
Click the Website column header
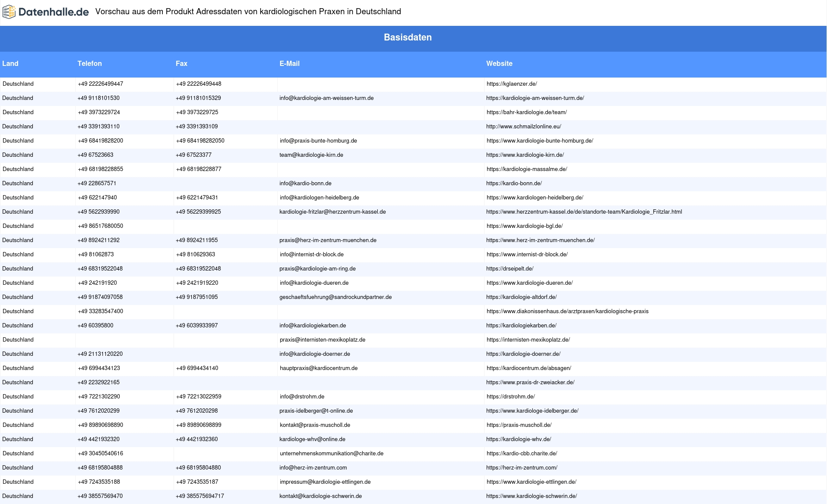pos(499,64)
